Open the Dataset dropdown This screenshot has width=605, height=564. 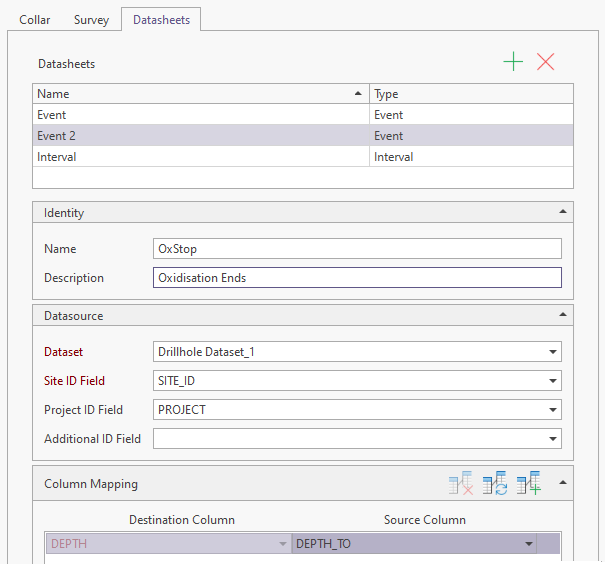(553, 352)
